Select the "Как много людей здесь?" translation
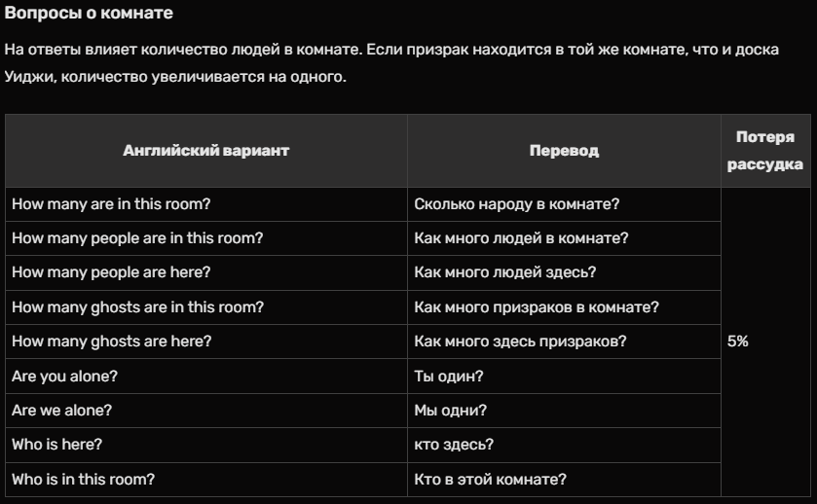This screenshot has height=504, width=817. [x=504, y=272]
